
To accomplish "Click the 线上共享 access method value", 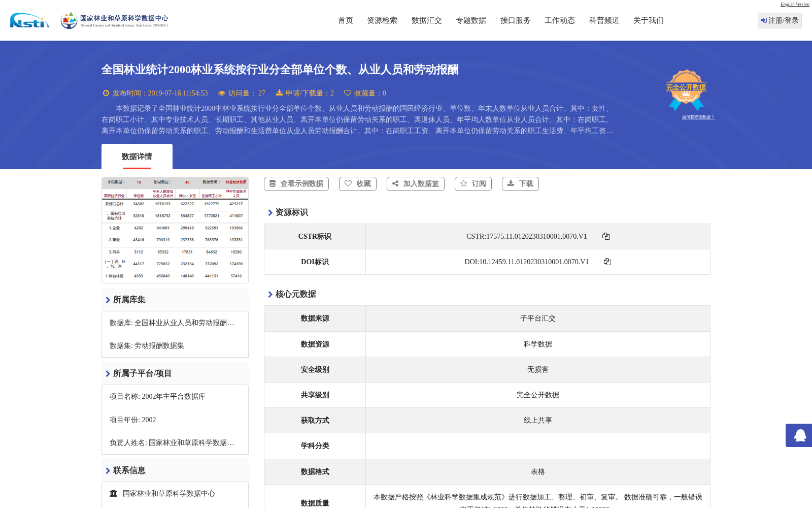I will 538,420.
